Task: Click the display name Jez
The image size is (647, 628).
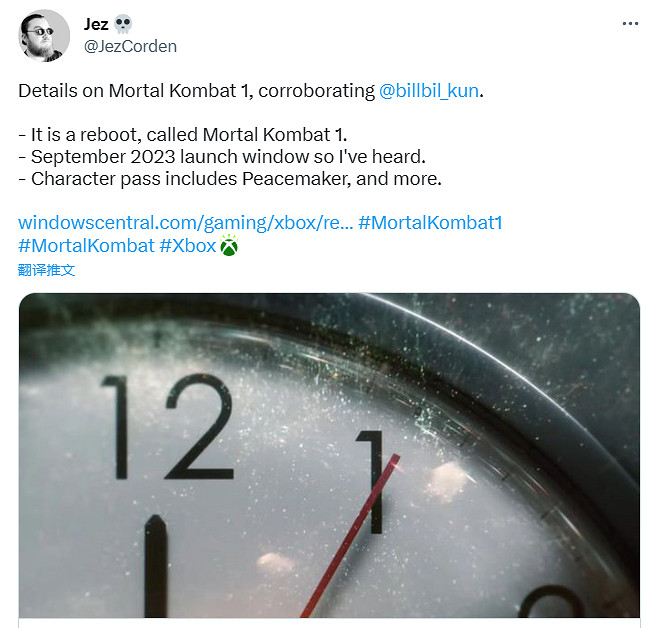Action: point(96,24)
